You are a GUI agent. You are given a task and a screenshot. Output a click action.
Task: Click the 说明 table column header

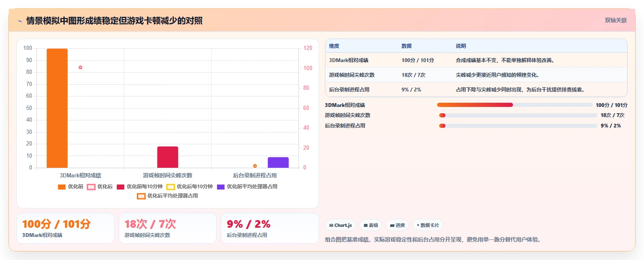pyautogui.click(x=461, y=46)
